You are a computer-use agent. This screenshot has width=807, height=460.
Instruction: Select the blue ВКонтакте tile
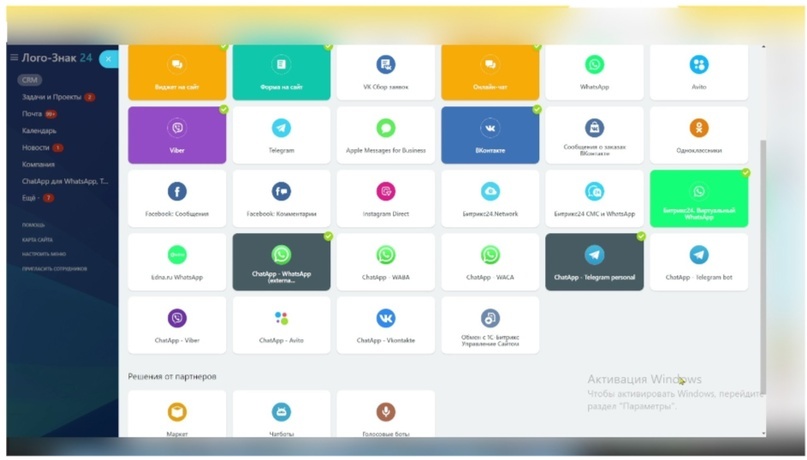pos(490,135)
